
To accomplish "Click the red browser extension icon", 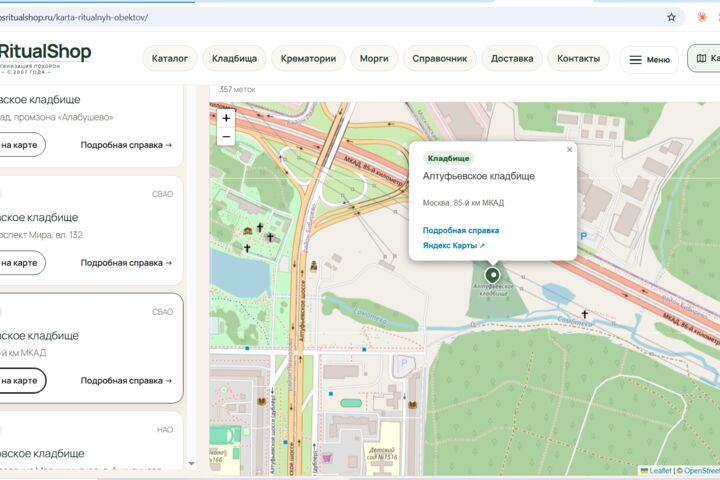I will pos(702,17).
